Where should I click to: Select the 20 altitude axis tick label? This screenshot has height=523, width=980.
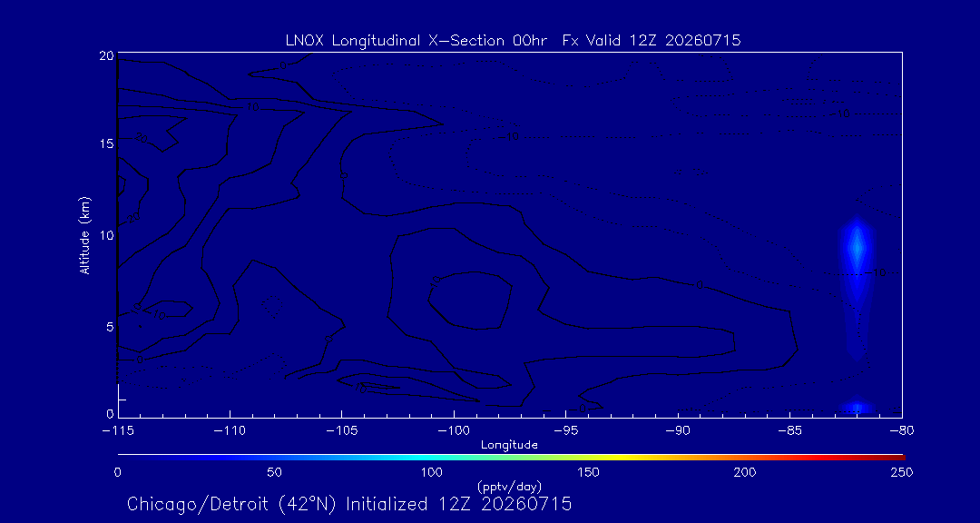[x=107, y=55]
